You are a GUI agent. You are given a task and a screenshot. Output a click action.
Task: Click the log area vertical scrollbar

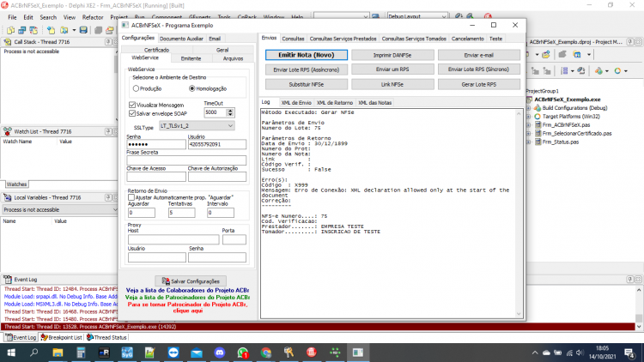click(519, 214)
